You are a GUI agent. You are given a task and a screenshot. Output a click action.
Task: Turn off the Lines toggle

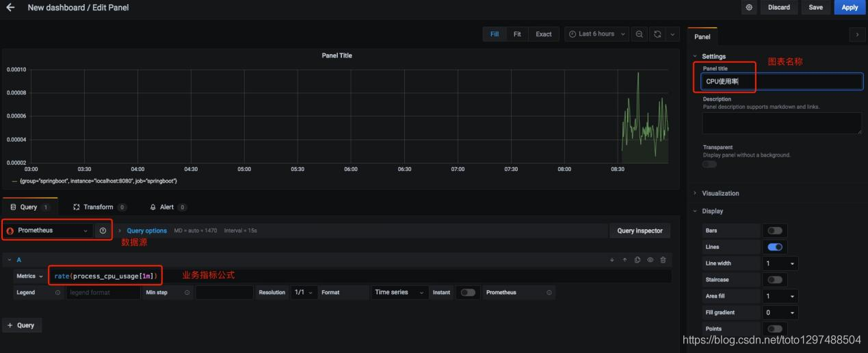[775, 247]
